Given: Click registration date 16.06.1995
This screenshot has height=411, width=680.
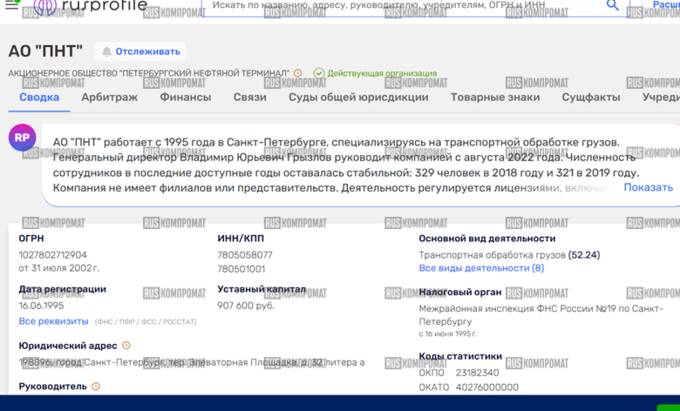Looking at the screenshot, I should click(x=41, y=306).
